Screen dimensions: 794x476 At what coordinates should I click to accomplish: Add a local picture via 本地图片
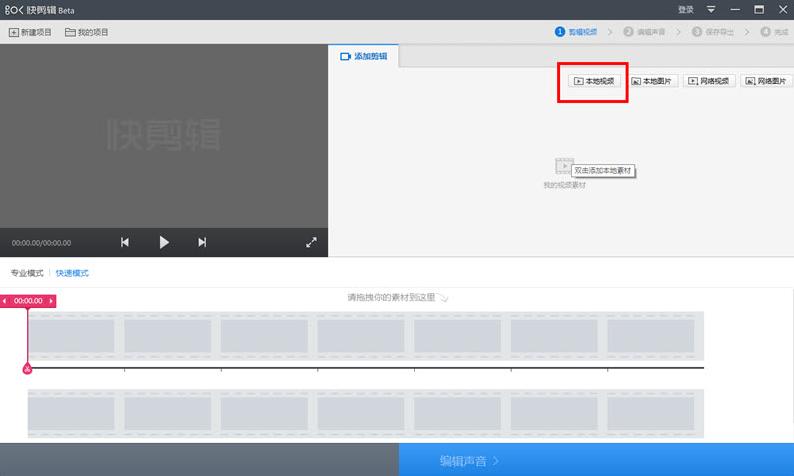(x=651, y=81)
